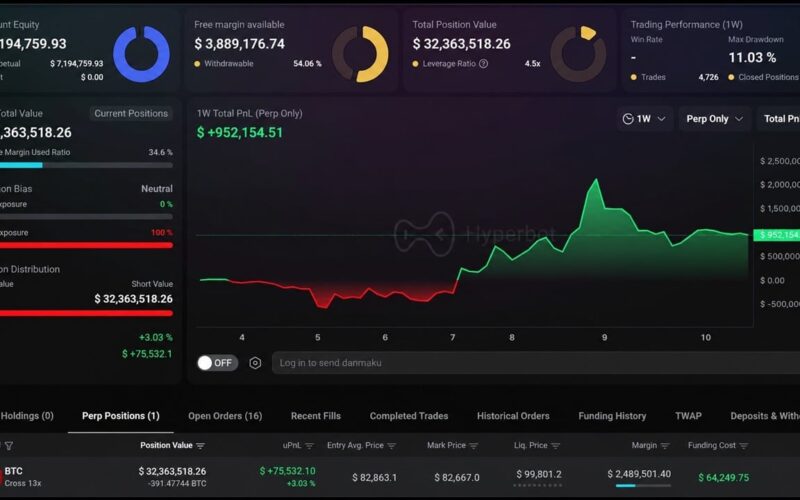Click the red short exposure bar
This screenshot has height=500, width=800.
(x=86, y=245)
